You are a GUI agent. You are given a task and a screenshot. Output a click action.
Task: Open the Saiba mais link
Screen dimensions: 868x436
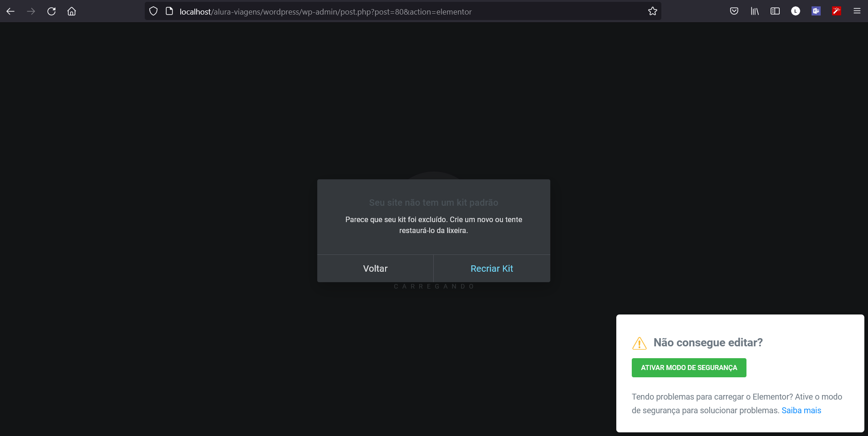click(802, 411)
